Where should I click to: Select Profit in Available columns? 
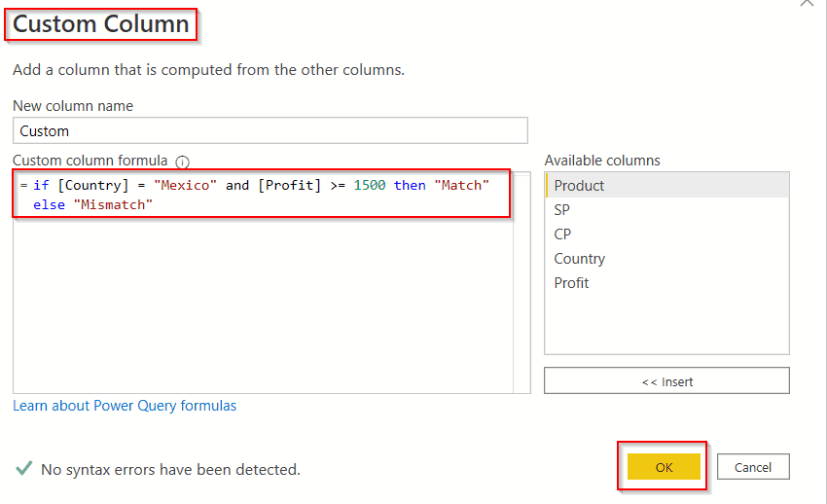pos(666,282)
